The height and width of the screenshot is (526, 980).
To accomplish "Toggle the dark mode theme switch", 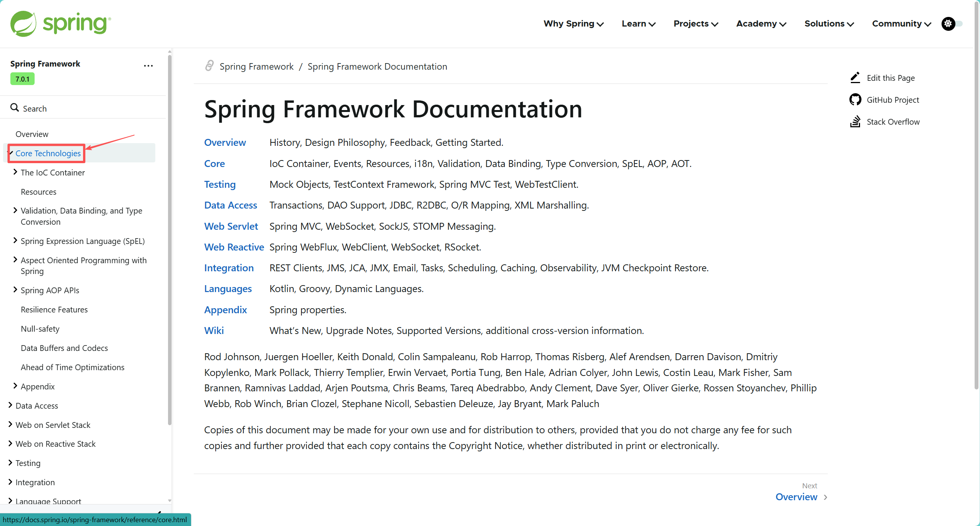I will coord(952,24).
